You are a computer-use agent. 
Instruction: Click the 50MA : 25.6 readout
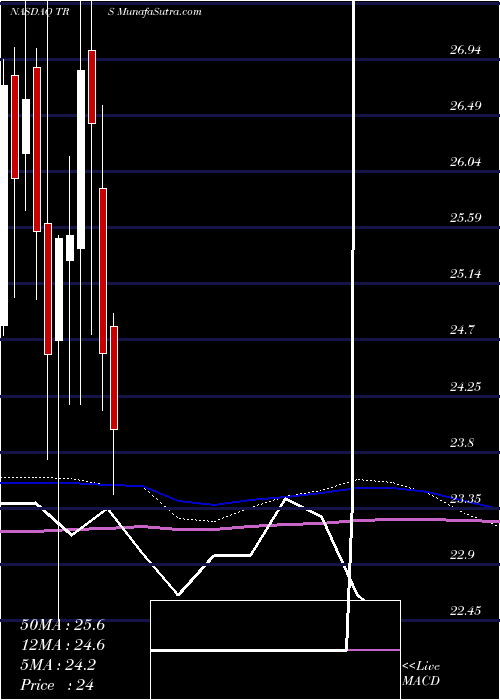[x=62, y=625]
